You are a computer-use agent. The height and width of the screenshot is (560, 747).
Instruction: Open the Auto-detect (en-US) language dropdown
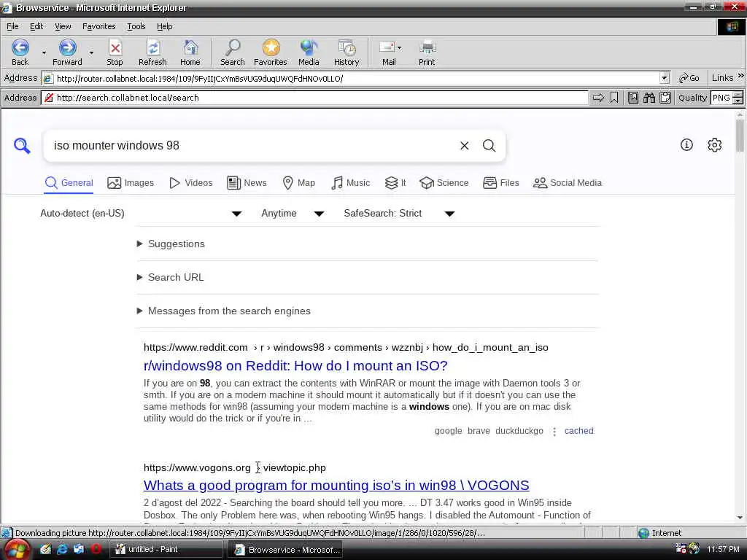pos(141,214)
